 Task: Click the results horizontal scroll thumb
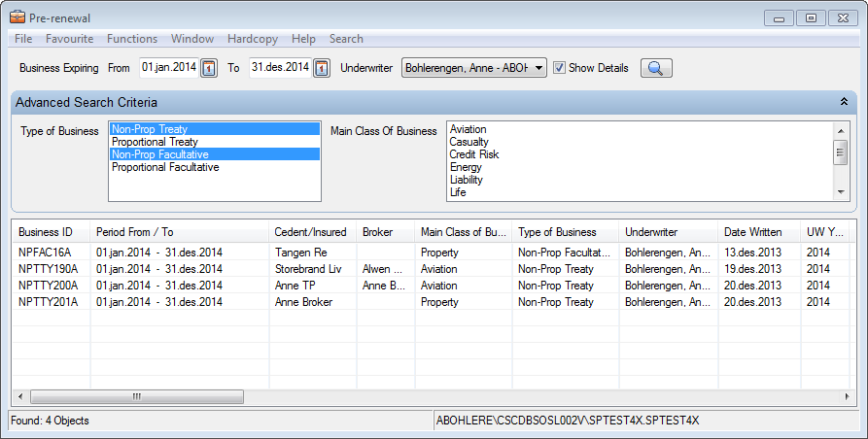[x=137, y=396]
